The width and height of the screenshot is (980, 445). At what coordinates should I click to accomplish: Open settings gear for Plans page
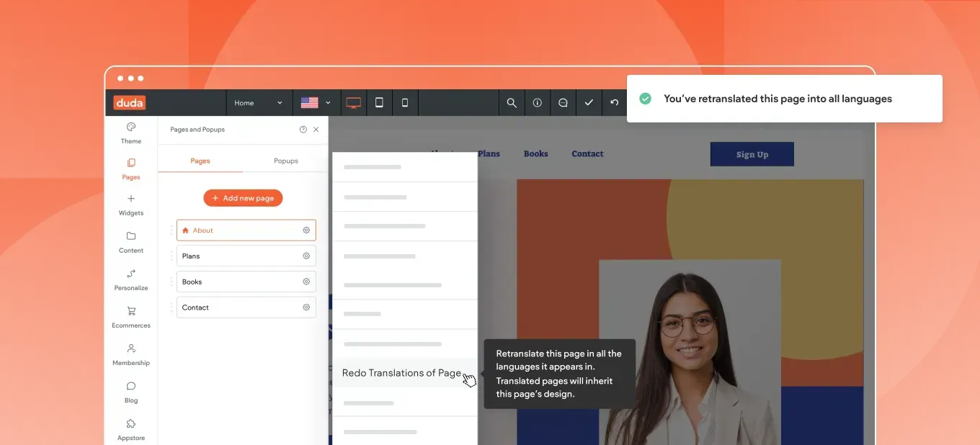point(306,256)
